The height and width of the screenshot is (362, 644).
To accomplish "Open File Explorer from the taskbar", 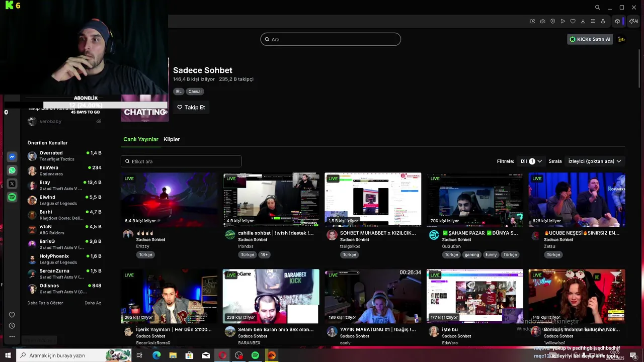I will (x=173, y=355).
